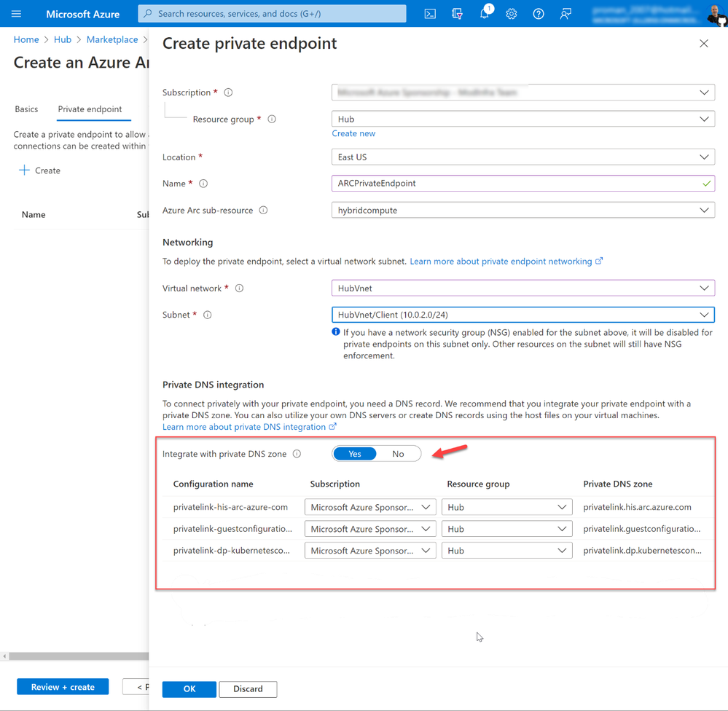Open Resource group dropdown for privatelink-his-arc-azure-com row
The width and height of the screenshot is (728, 711).
coord(507,507)
